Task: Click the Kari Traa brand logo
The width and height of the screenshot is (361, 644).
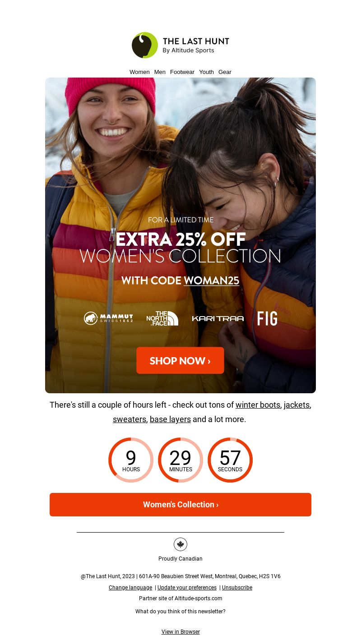Action: [x=218, y=318]
